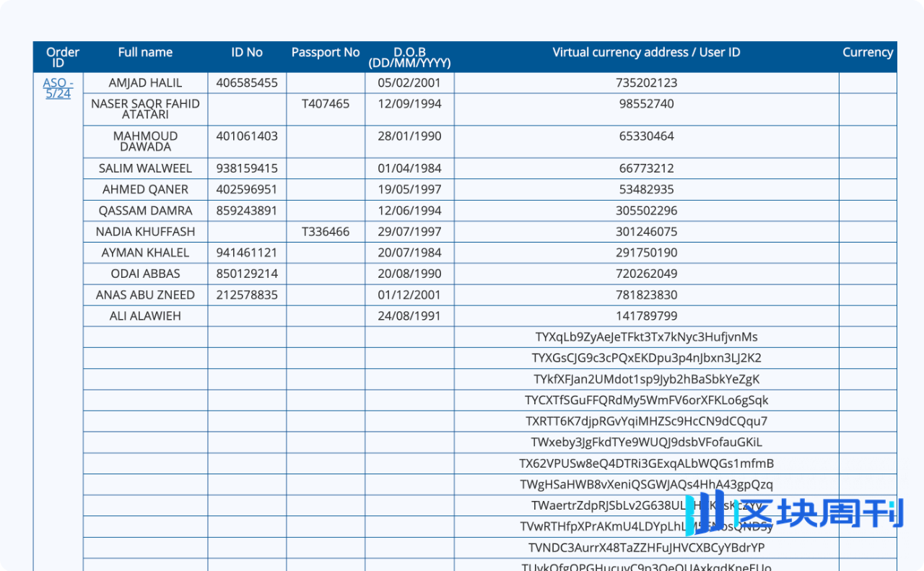Click user ID 735202123
The image size is (924, 571).
click(x=646, y=83)
